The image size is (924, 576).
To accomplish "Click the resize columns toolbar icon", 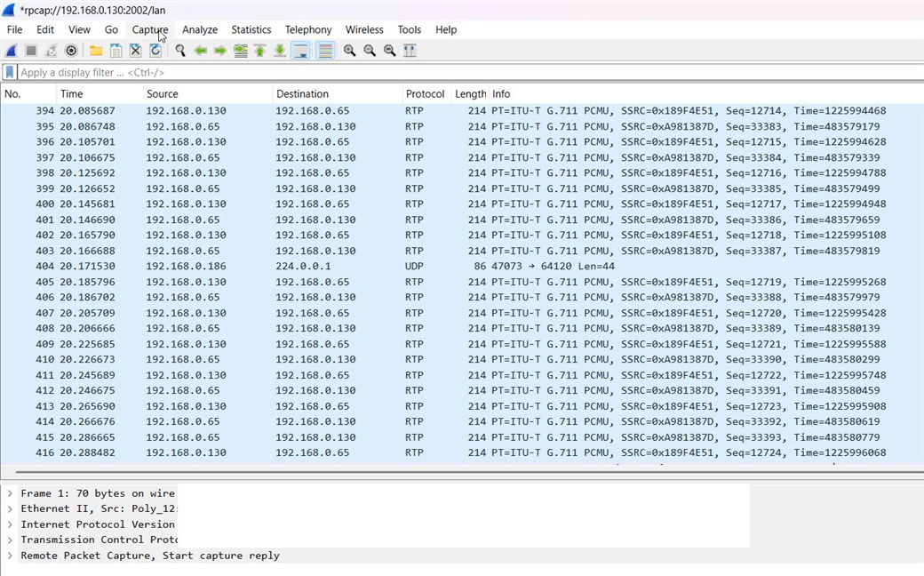I will 410,51.
